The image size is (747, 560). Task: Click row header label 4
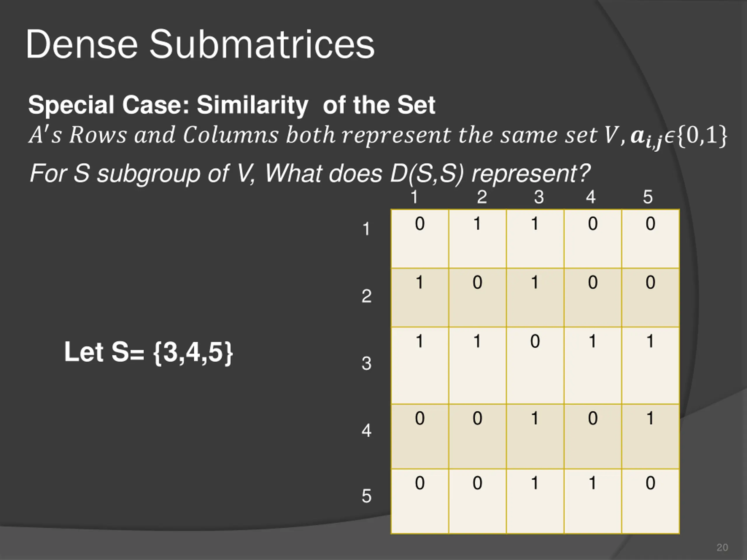coord(366,431)
